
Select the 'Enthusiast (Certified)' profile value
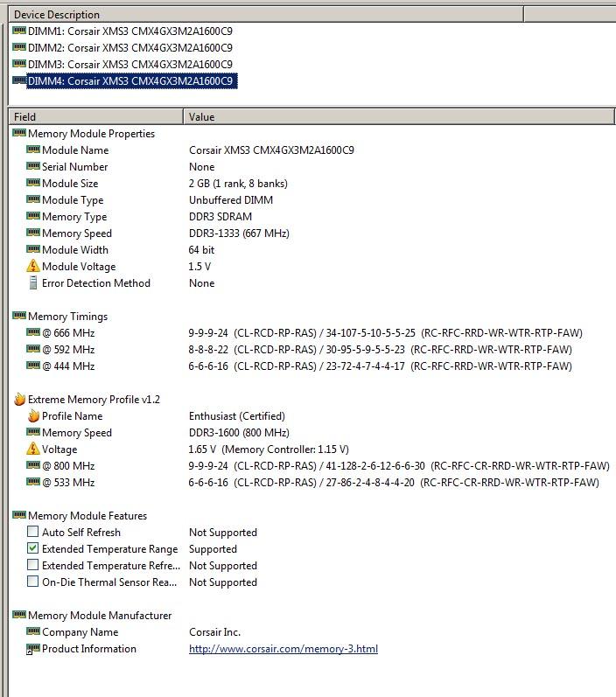pyautogui.click(x=237, y=416)
